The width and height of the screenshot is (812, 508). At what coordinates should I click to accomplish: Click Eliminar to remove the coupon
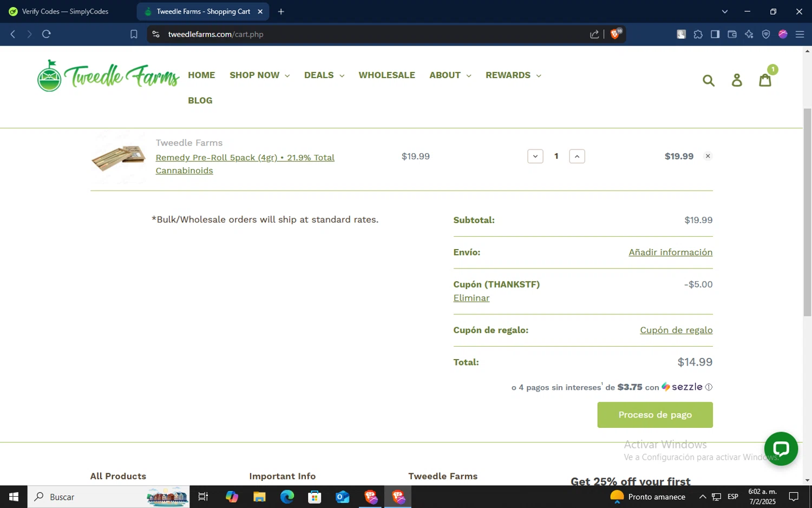(x=472, y=298)
